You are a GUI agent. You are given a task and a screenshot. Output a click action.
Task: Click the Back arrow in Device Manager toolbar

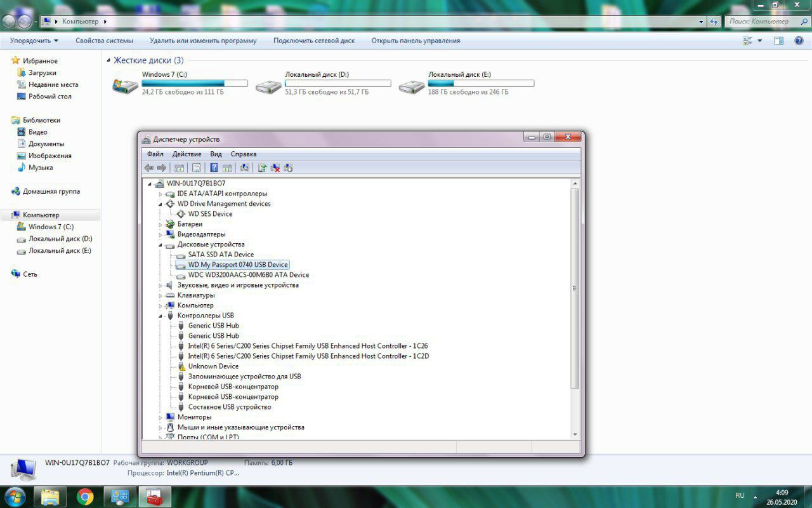[149, 168]
